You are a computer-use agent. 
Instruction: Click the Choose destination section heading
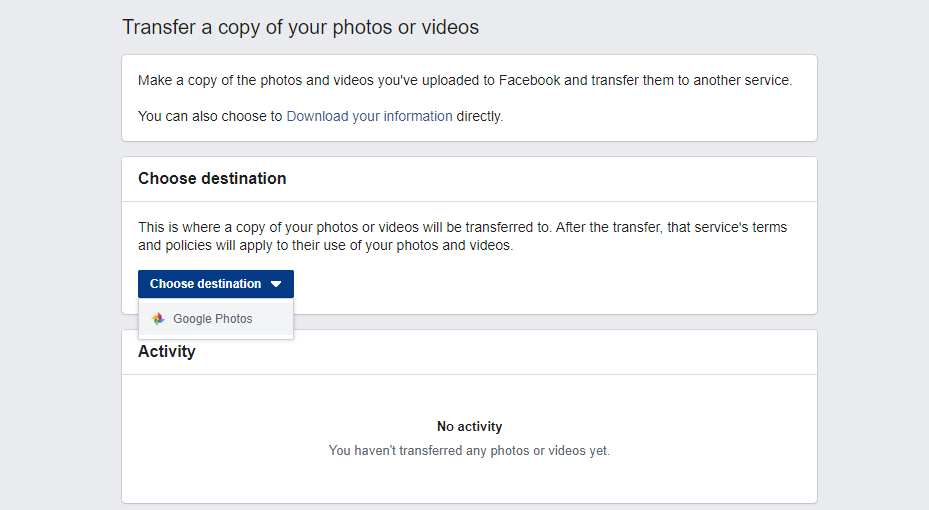coord(212,178)
